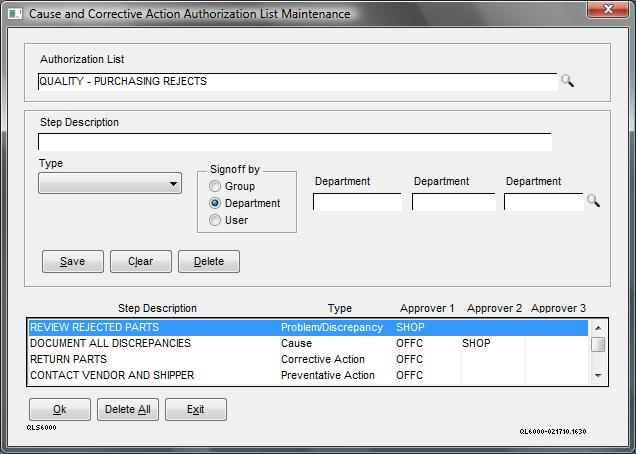
Task: Click the Approver 2 column header
Action: (494, 308)
